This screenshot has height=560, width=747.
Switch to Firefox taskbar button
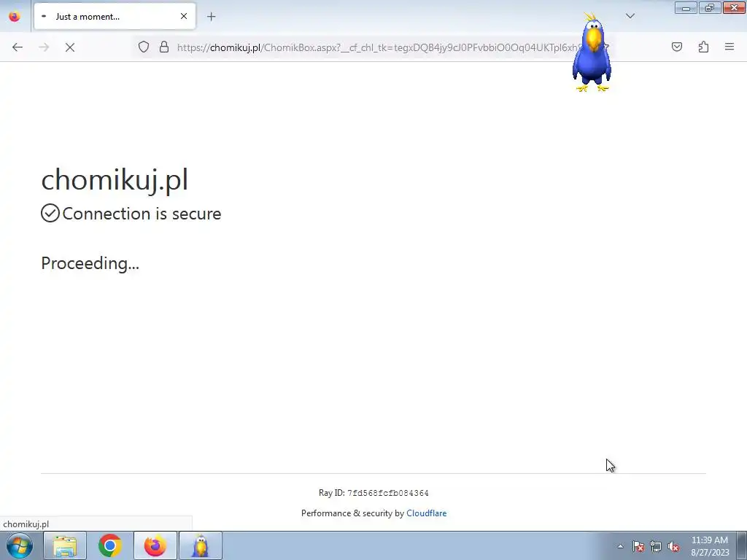[x=155, y=545]
